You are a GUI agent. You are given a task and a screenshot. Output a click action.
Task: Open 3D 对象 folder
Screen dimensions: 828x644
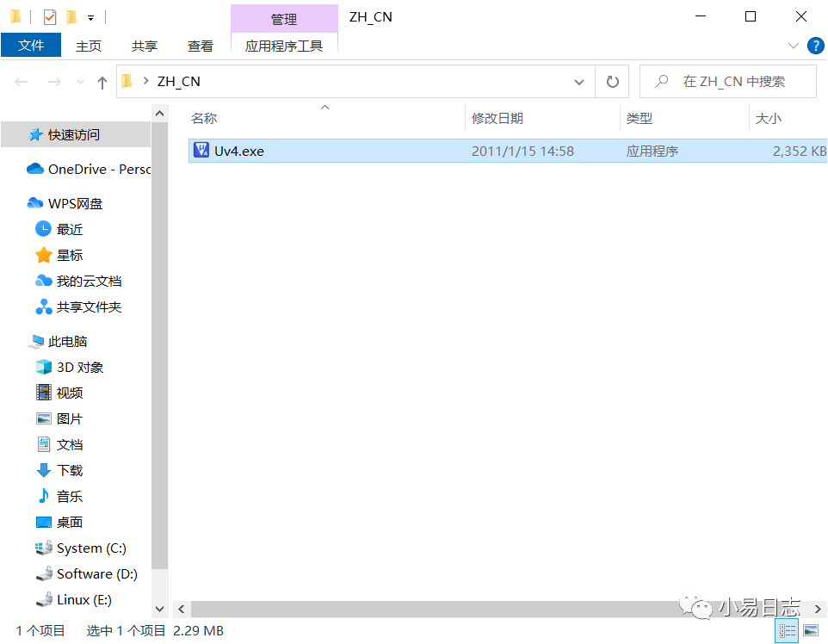[70, 367]
